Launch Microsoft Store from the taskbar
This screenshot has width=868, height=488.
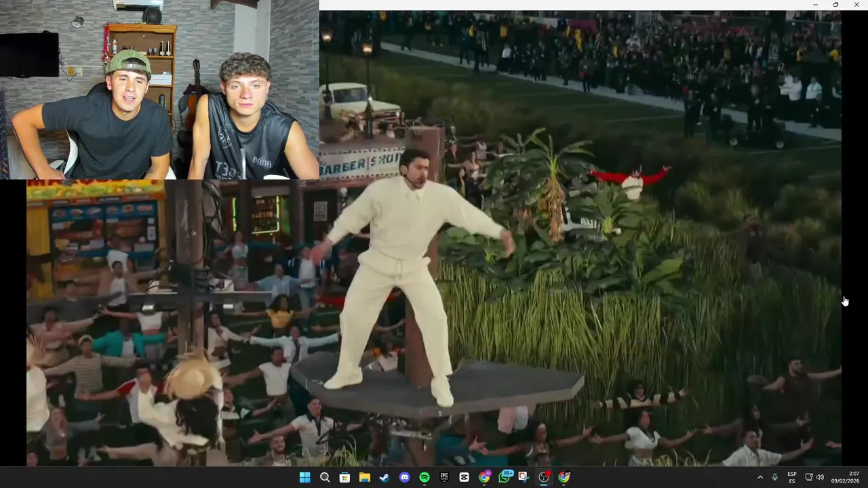click(x=344, y=477)
